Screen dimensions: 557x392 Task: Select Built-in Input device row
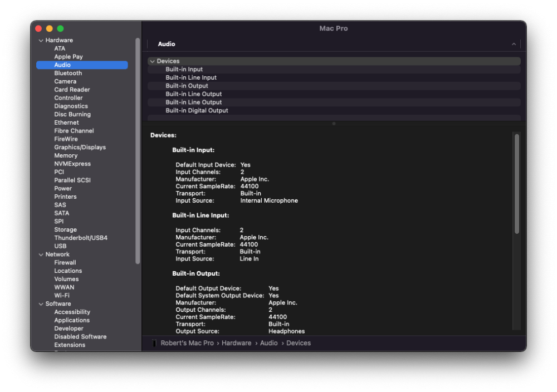tap(334, 70)
